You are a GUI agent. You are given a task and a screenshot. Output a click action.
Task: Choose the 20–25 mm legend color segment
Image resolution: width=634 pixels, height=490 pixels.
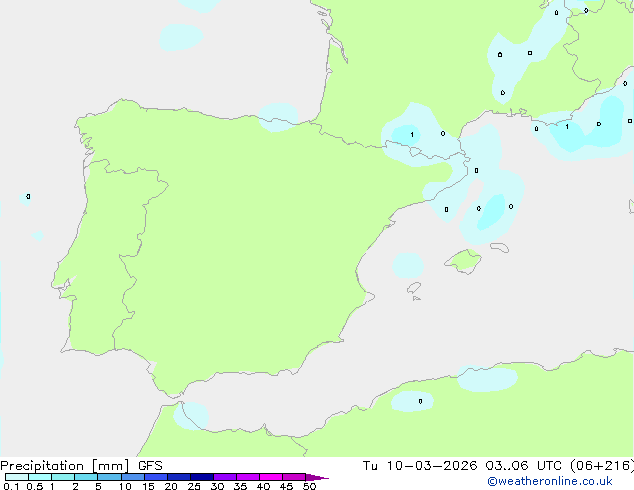coord(179,477)
